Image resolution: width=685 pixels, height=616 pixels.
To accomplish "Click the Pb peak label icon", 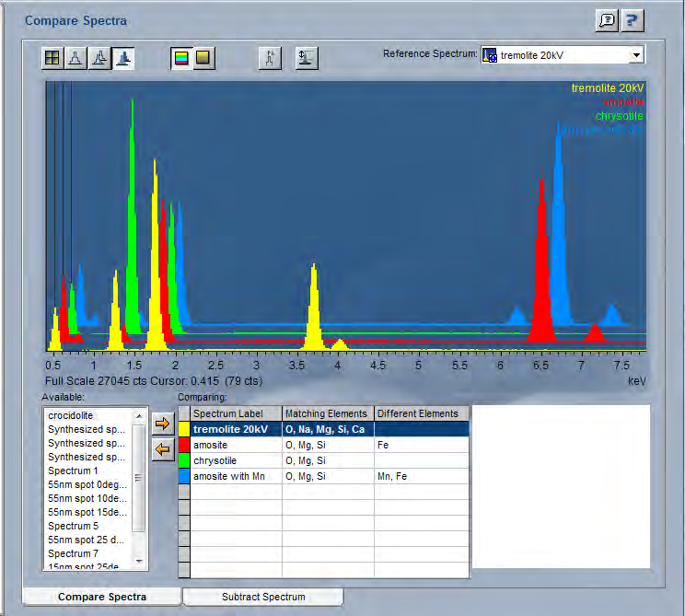I will (x=270, y=58).
